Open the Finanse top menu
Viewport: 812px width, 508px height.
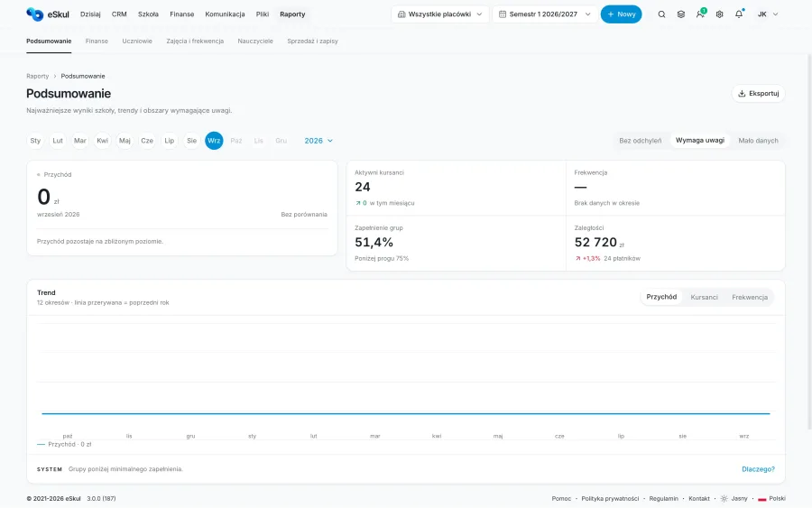click(181, 14)
